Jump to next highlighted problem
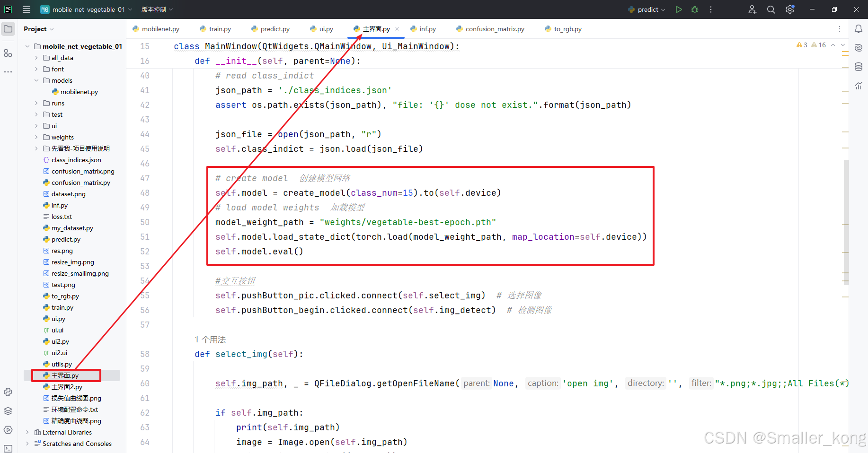Image resolution: width=868 pixels, height=453 pixels. pyautogui.click(x=842, y=45)
